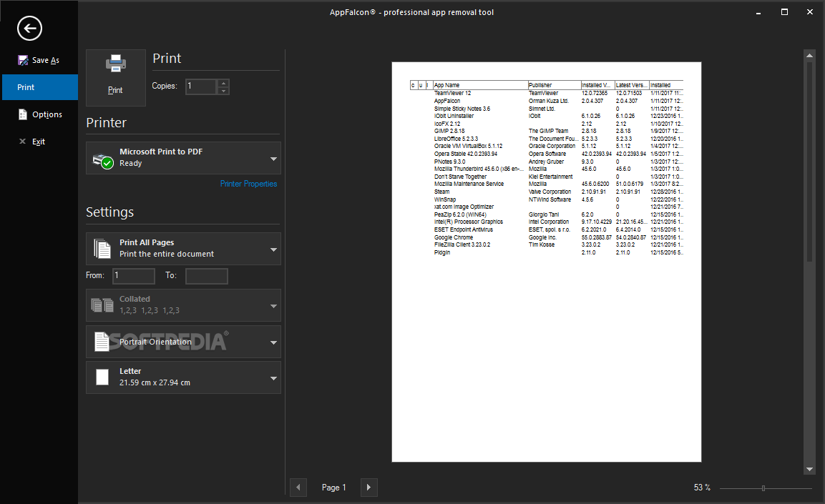This screenshot has height=504, width=825.
Task: Minimize the AppFalcon window
Action: [758, 12]
